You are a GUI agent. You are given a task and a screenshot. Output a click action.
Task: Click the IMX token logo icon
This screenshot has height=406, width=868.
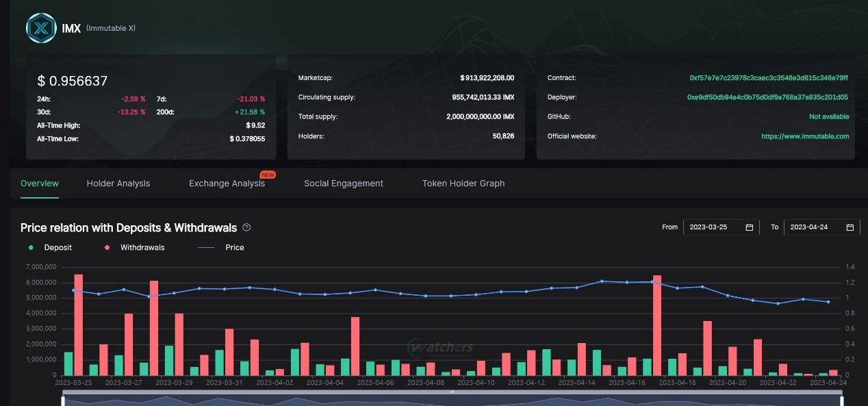pyautogui.click(x=41, y=28)
